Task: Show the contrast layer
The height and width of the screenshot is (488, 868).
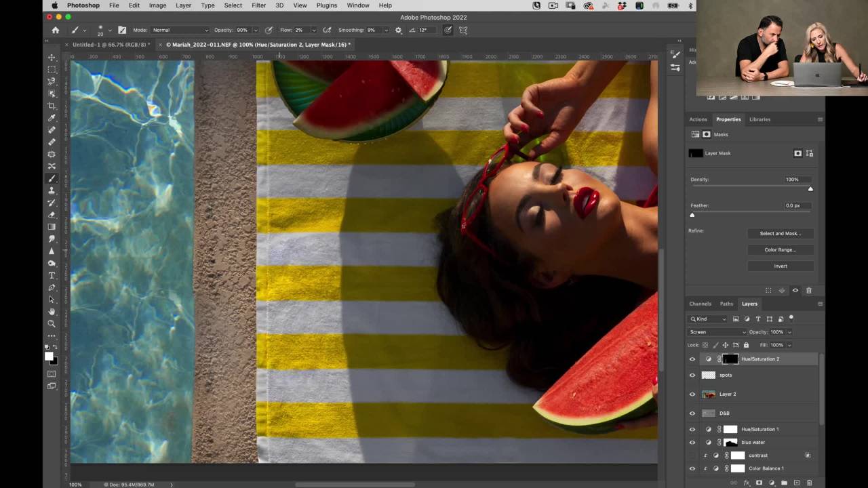Action: (x=692, y=455)
